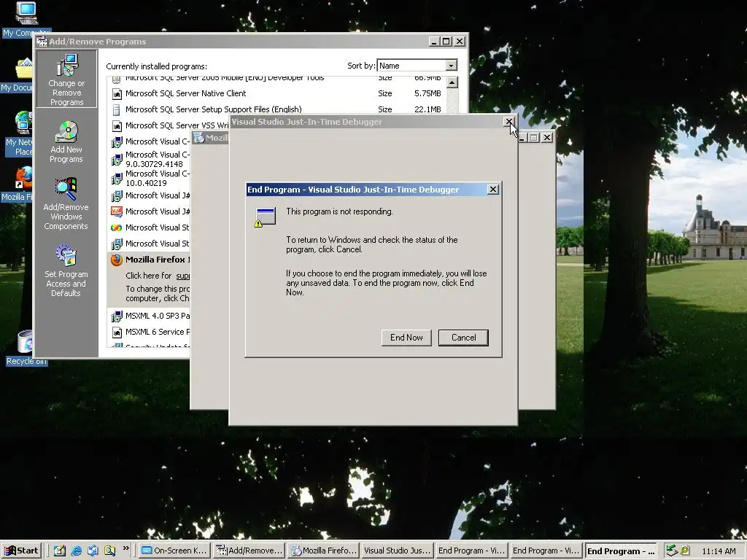Click the scroll-up arrow of installed programs list
The height and width of the screenshot is (560, 747).
pyautogui.click(x=452, y=82)
